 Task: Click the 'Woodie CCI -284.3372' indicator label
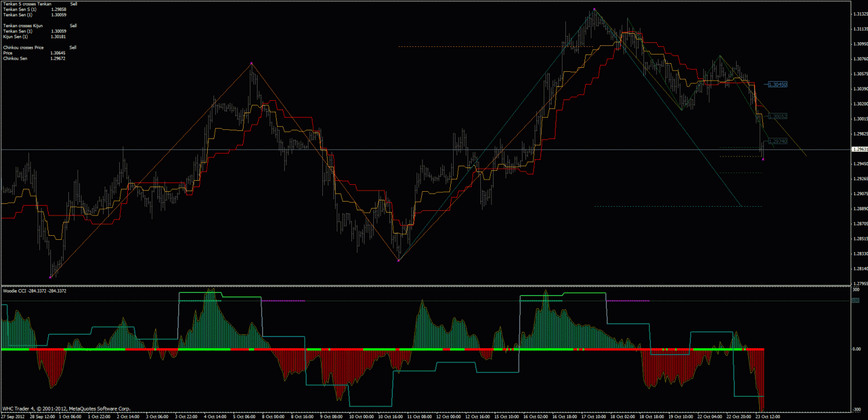pyautogui.click(x=35, y=290)
